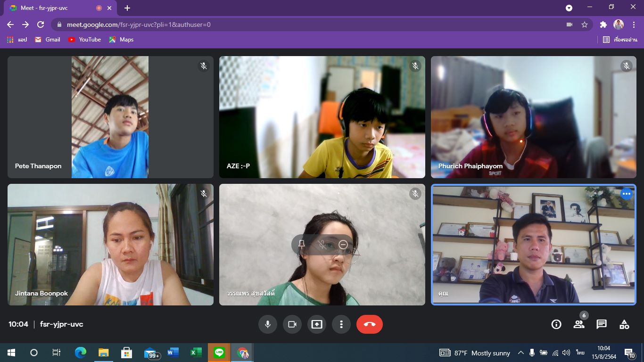Open blue options button on your tile

pos(626,194)
